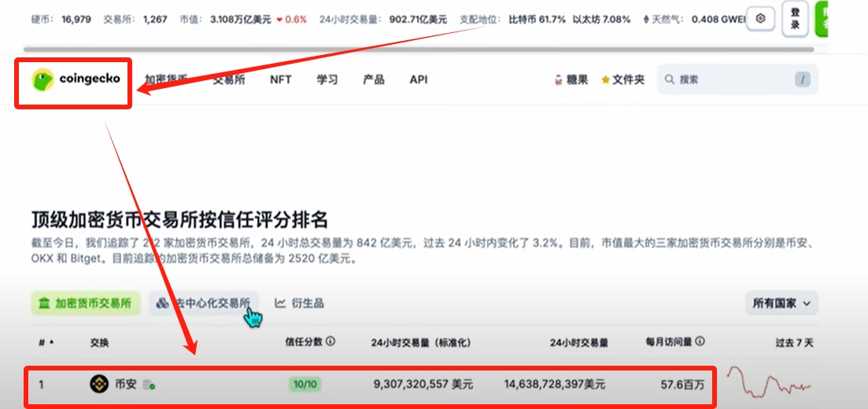The height and width of the screenshot is (409, 868).
Task: Click the 14,638,728,397美元 volume value
Action: point(555,384)
